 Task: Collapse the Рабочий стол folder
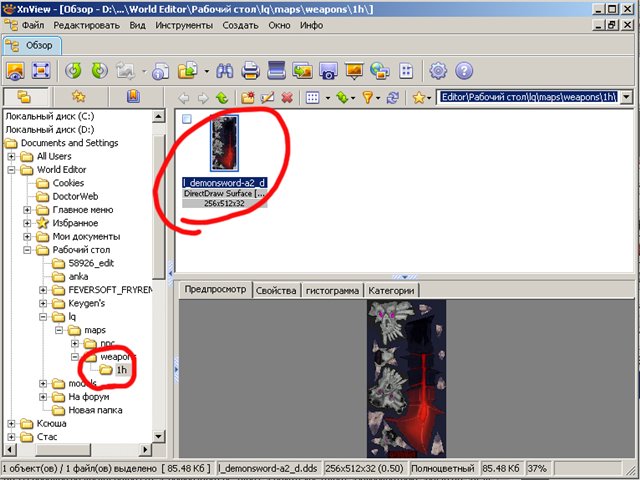point(27,250)
